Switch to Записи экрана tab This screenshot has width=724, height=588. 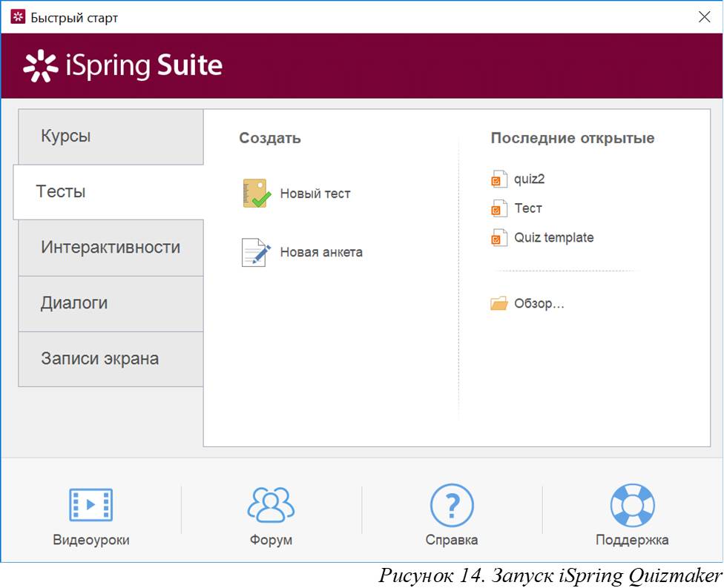point(110,359)
